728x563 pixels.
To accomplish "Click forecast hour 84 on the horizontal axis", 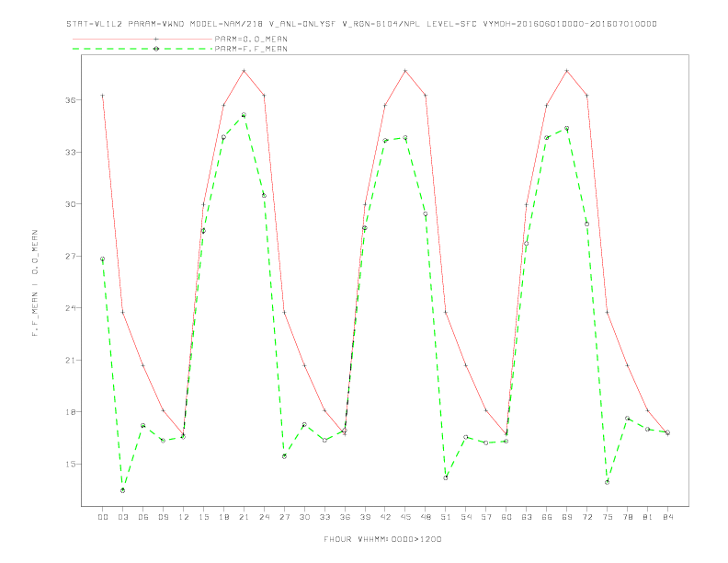I will (667, 517).
